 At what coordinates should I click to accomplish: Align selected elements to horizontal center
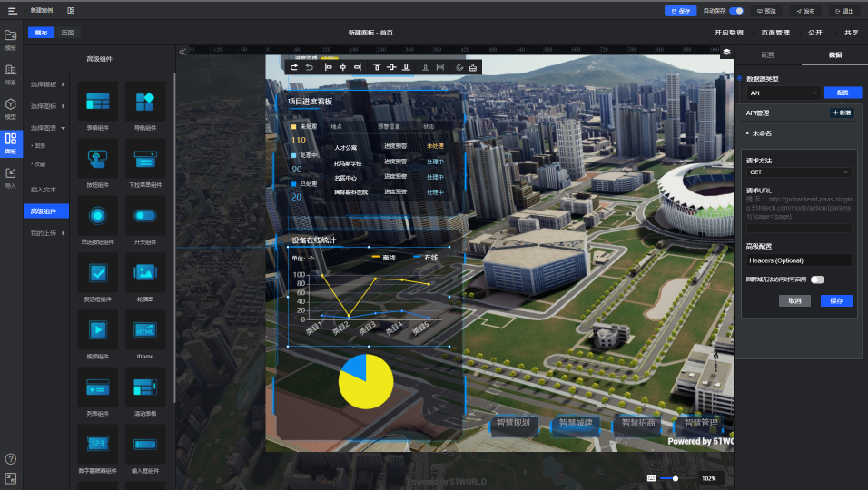coord(342,67)
